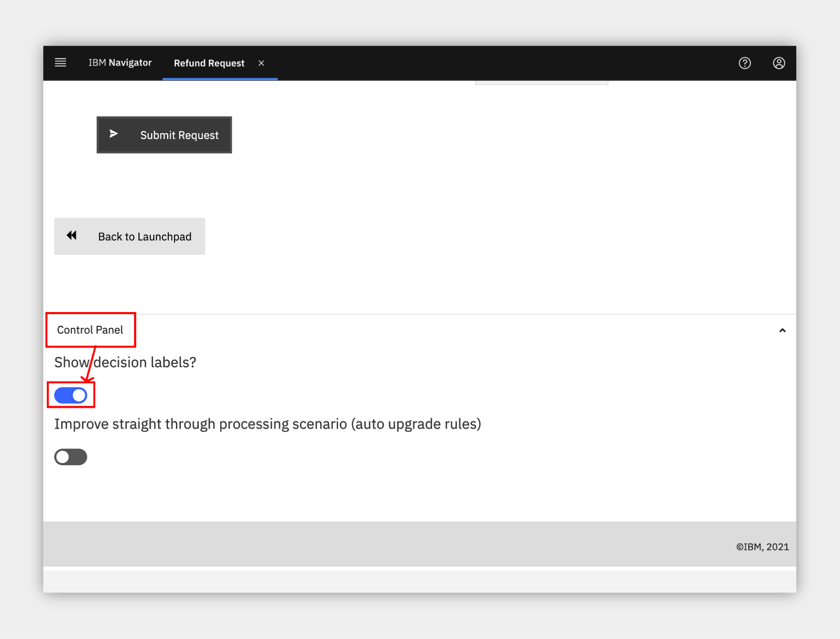Screen dimensions: 840x639
Task: Click the Improve straight through processing scenario label
Action: pyautogui.click(x=268, y=424)
